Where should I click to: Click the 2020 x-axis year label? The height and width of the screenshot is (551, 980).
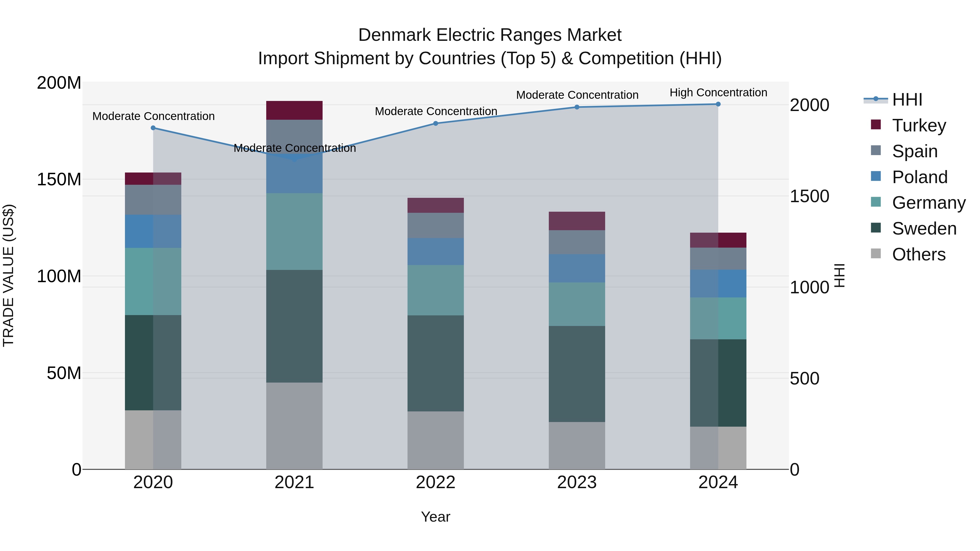pyautogui.click(x=153, y=482)
